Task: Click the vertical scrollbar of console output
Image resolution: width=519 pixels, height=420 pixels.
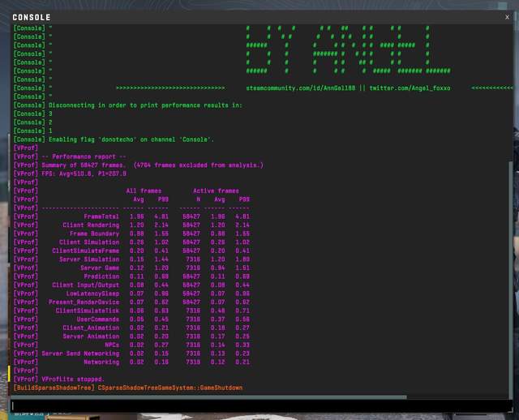Action: [x=509, y=243]
